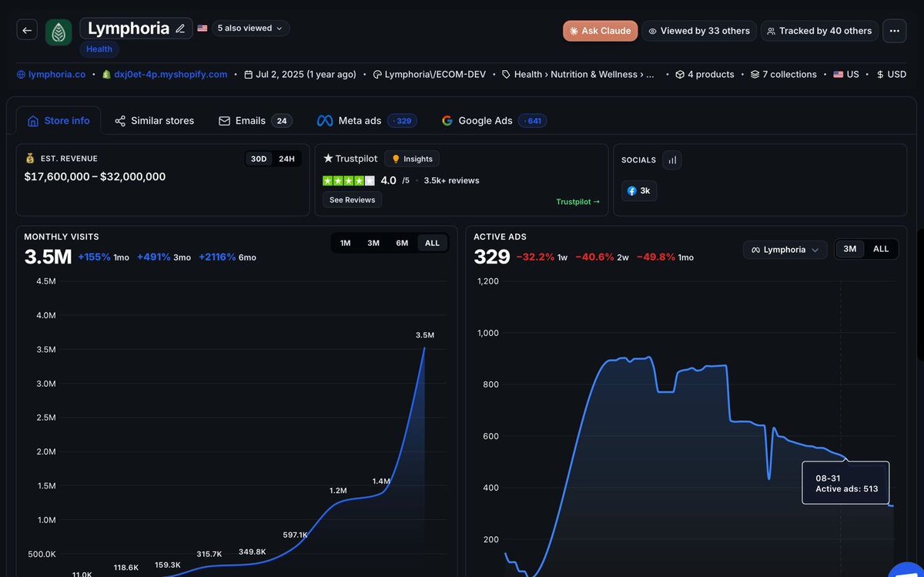
Task: Click the US country label in info bar
Action: [x=846, y=75]
